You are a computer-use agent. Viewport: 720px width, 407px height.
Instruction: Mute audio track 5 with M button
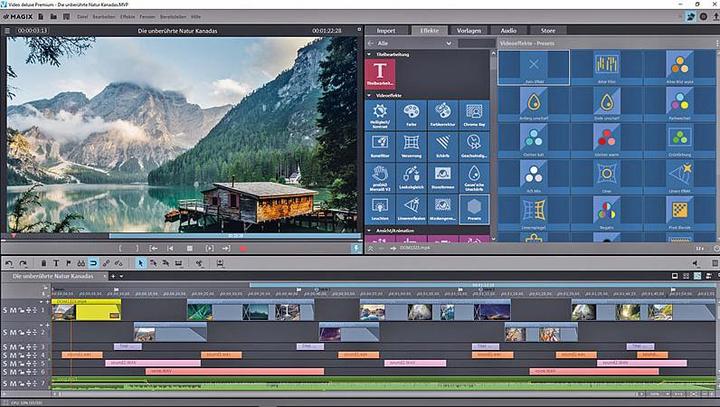point(14,362)
